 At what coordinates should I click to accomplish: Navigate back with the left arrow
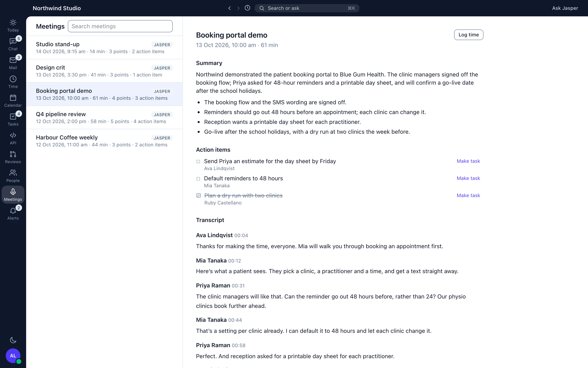coord(229,8)
